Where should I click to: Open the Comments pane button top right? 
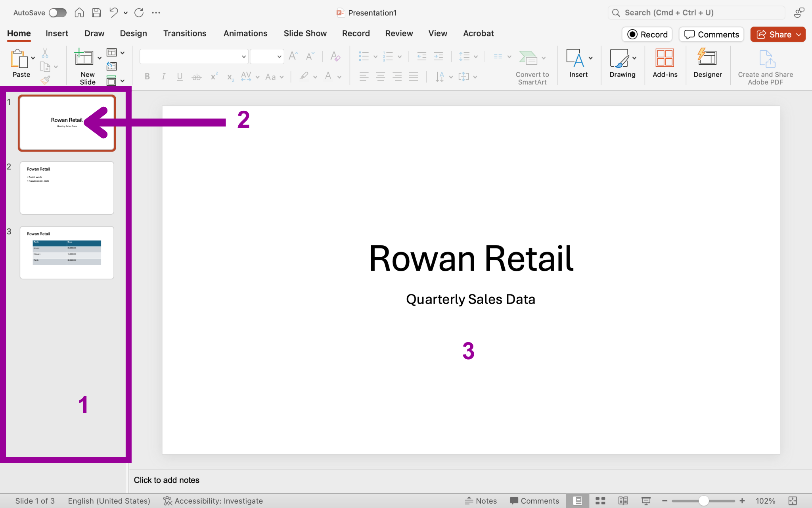click(711, 35)
